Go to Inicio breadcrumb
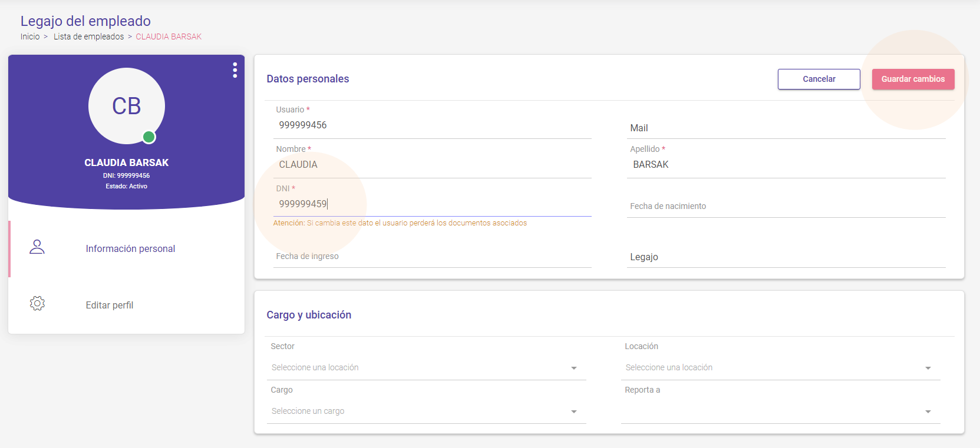Image resolution: width=980 pixels, height=448 pixels. (x=30, y=36)
